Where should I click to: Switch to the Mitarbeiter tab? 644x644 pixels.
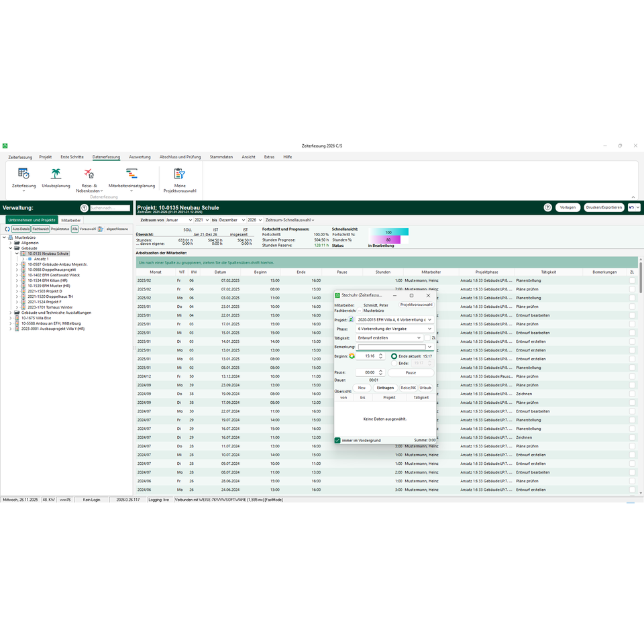(70, 220)
